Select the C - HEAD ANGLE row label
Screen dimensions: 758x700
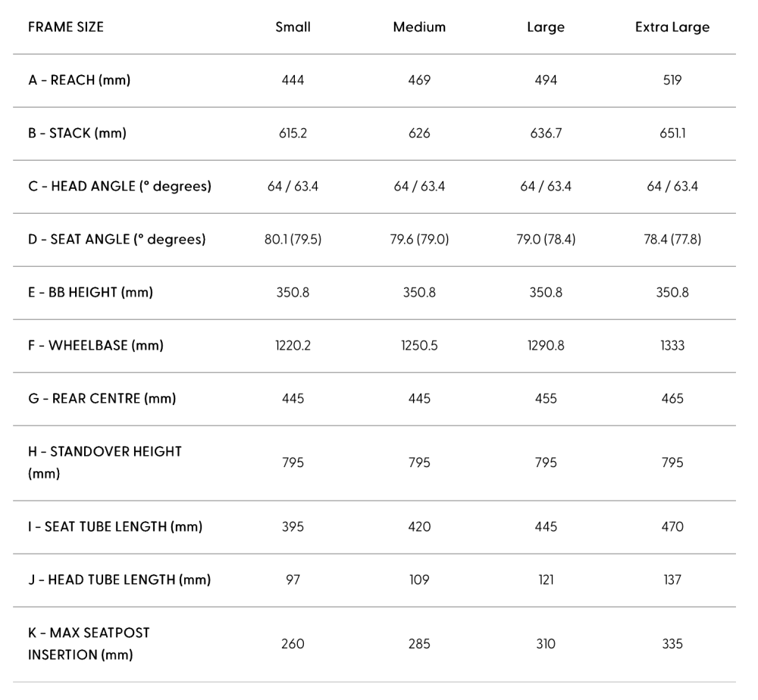tap(120, 187)
